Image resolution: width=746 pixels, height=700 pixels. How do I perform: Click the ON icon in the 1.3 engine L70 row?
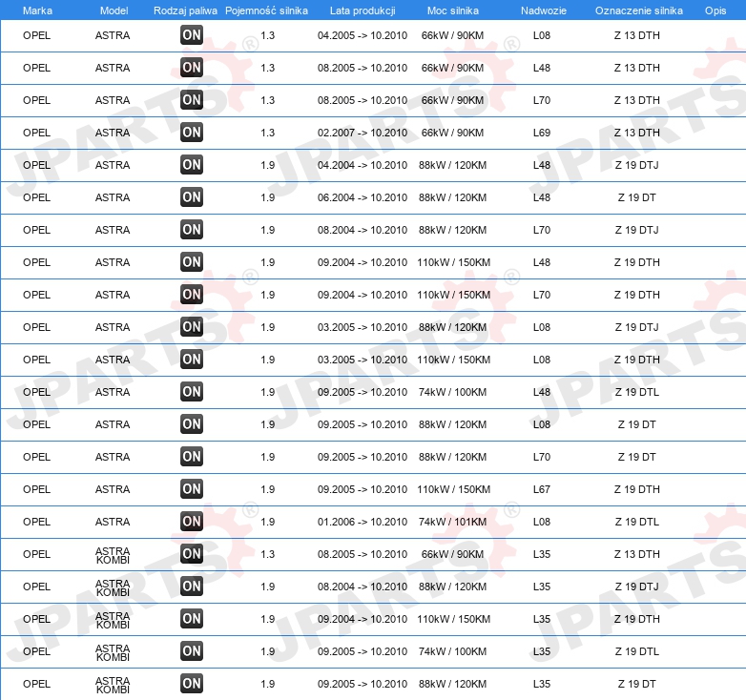coord(192,100)
